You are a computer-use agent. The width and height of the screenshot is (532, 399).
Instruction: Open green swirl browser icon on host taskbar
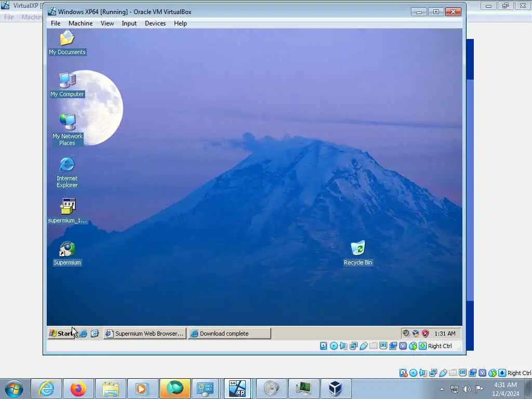click(175, 389)
